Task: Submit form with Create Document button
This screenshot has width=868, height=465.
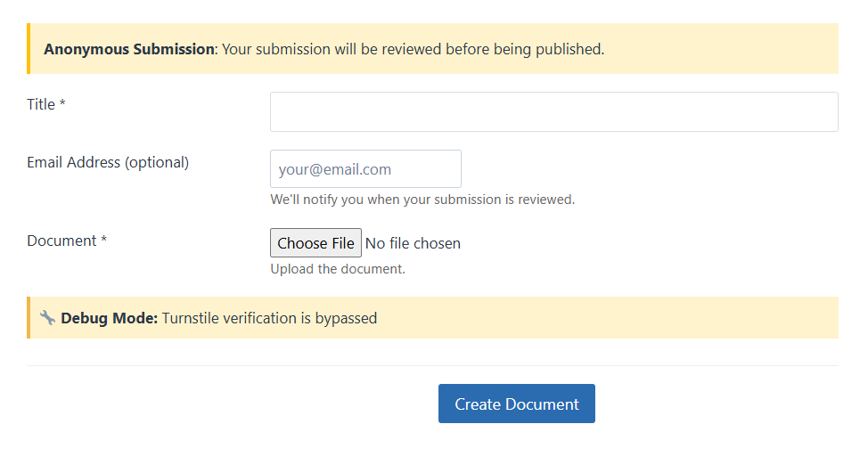Action: [x=517, y=404]
